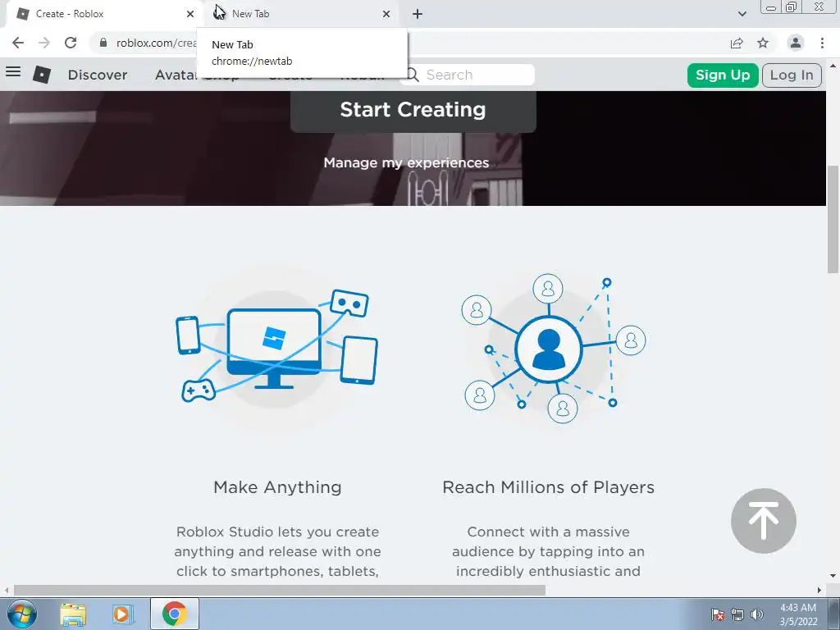This screenshot has width=840, height=630.
Task: Open a new tab with plus button
Action: click(x=418, y=14)
